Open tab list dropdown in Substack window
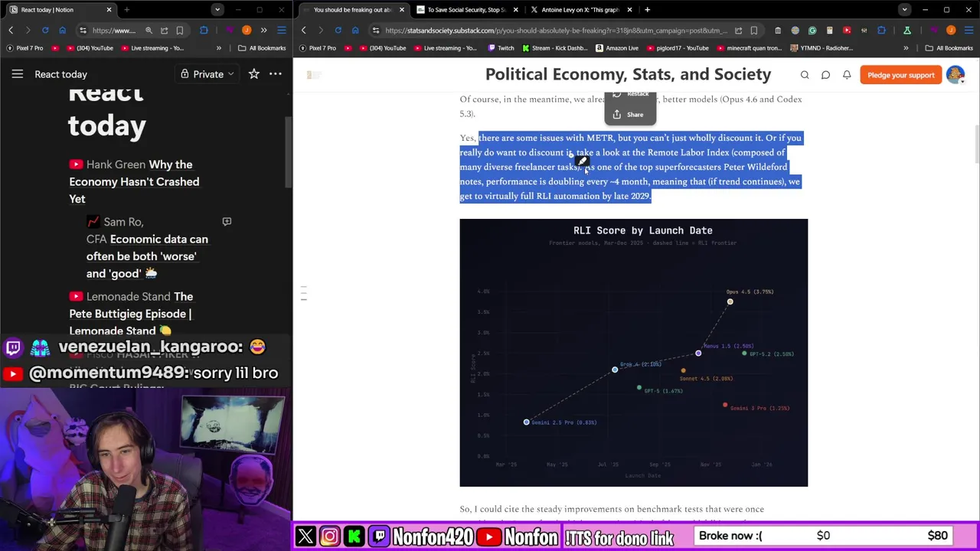 [904, 10]
